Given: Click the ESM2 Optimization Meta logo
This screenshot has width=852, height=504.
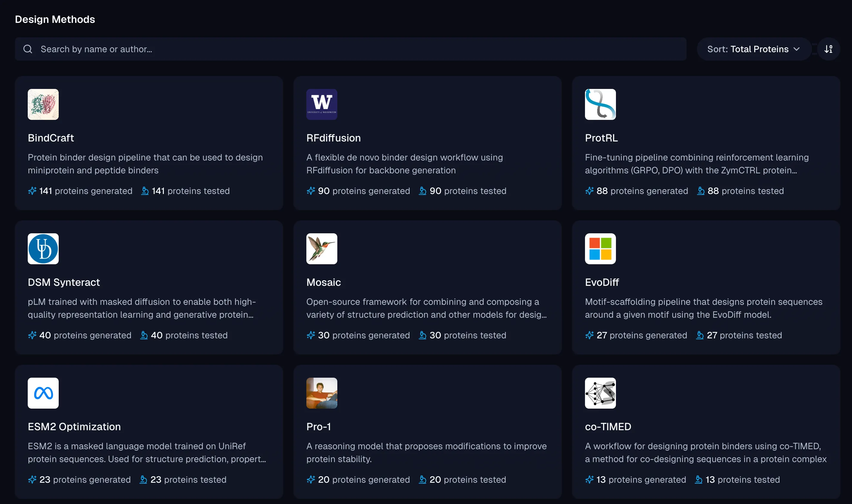Looking at the screenshot, I should [43, 393].
